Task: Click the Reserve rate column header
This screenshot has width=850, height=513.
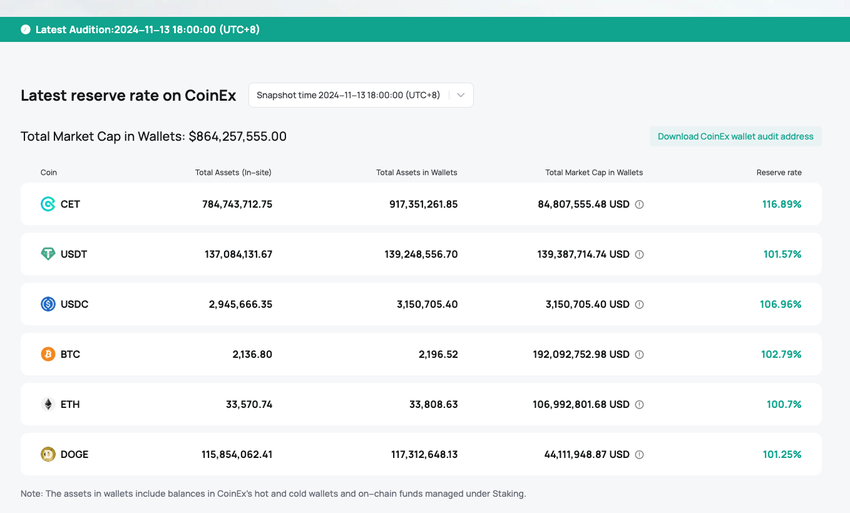Action: 779,173
